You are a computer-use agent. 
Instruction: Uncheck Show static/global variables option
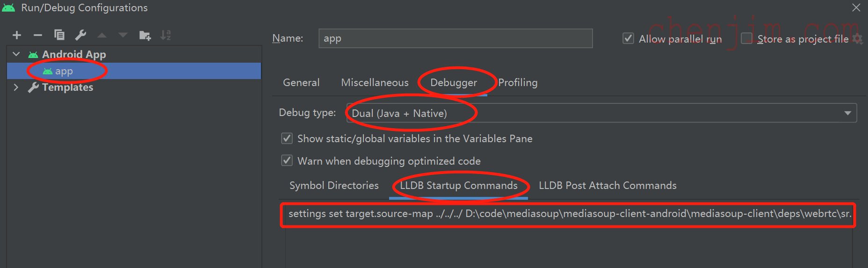287,138
